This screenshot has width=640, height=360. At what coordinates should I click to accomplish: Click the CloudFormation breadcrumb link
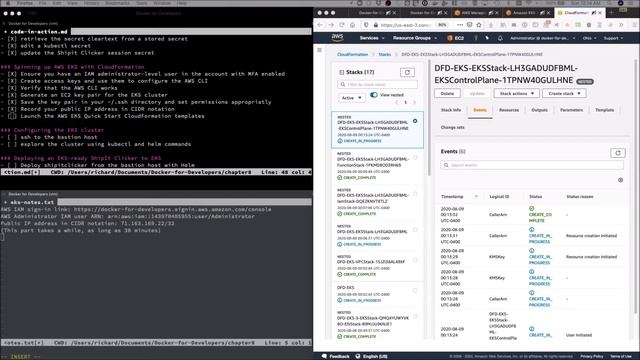(x=352, y=54)
